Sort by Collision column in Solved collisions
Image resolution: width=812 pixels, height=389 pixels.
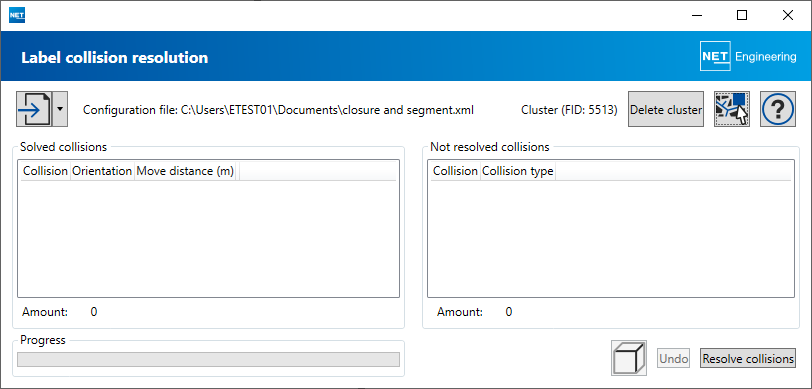(46, 171)
